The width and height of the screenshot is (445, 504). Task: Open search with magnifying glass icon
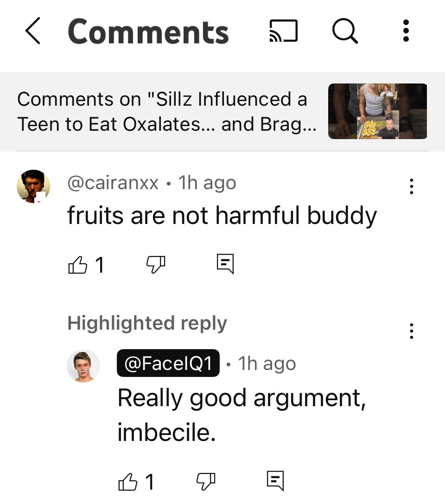(345, 31)
